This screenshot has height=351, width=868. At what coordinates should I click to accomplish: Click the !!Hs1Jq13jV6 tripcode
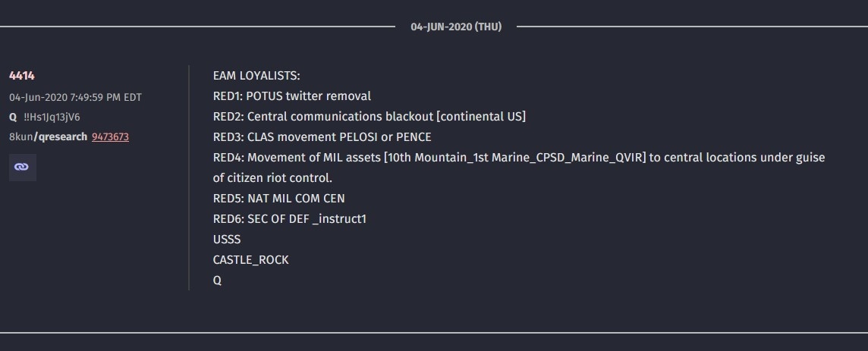[52, 118]
